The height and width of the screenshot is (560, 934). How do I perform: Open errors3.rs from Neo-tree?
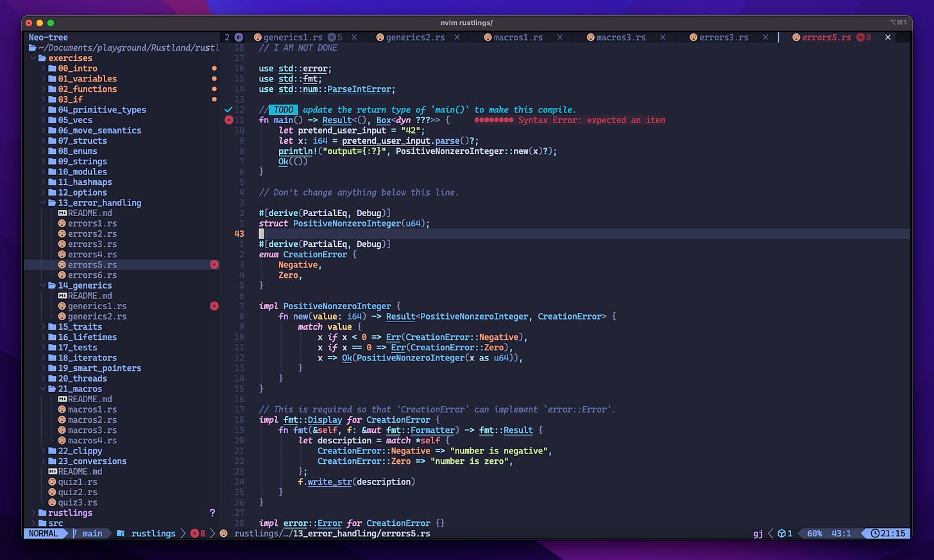(x=92, y=244)
